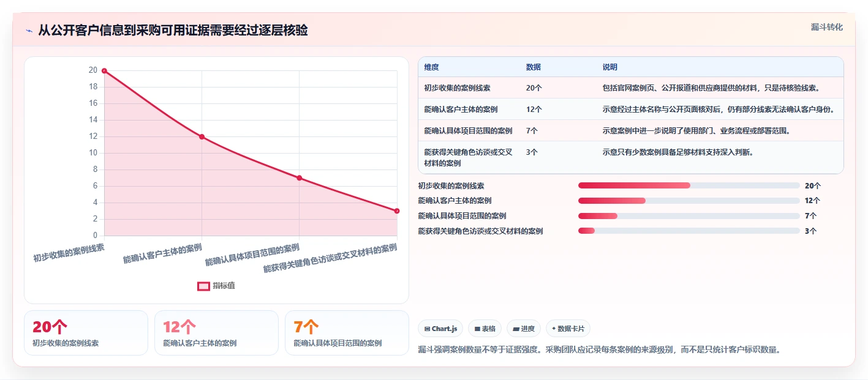
Task: Select the 表格 tag chip
Action: tap(485, 329)
